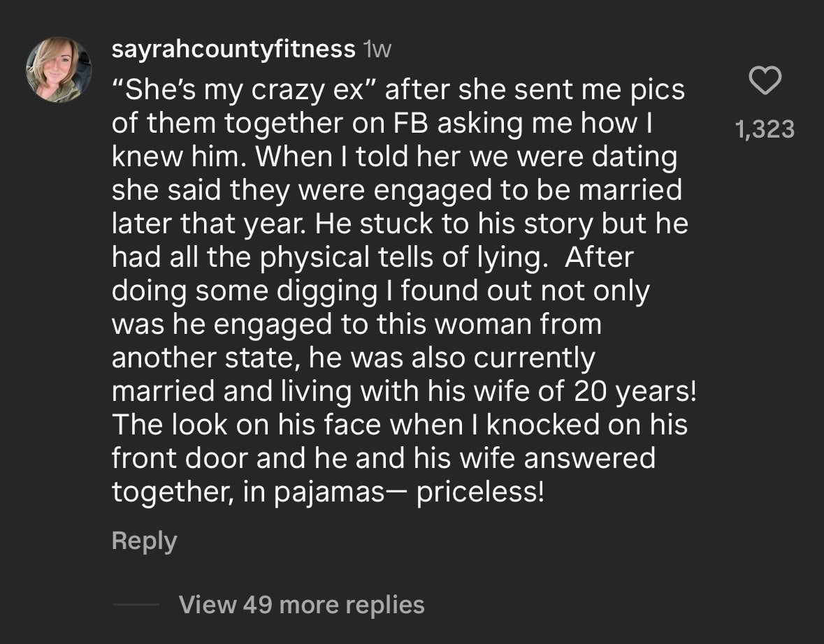This screenshot has height=644, width=824.
Task: Click the line beside View more replies
Action: click(x=136, y=605)
